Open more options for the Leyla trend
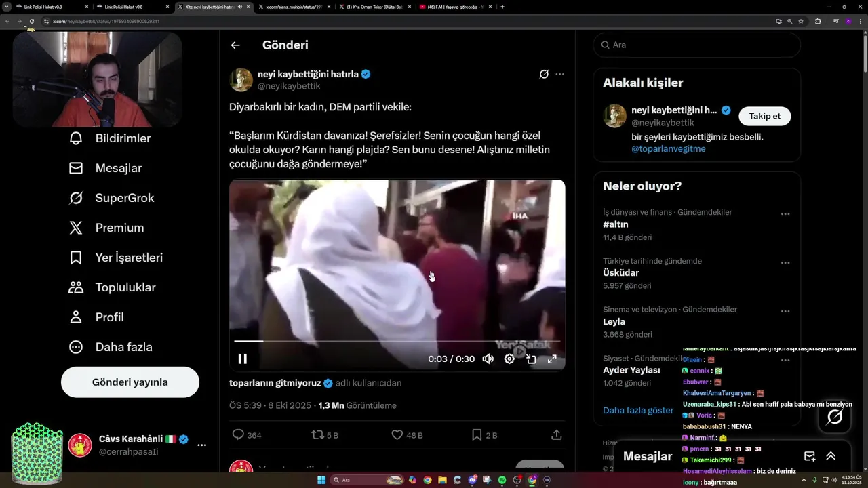 pyautogui.click(x=785, y=312)
